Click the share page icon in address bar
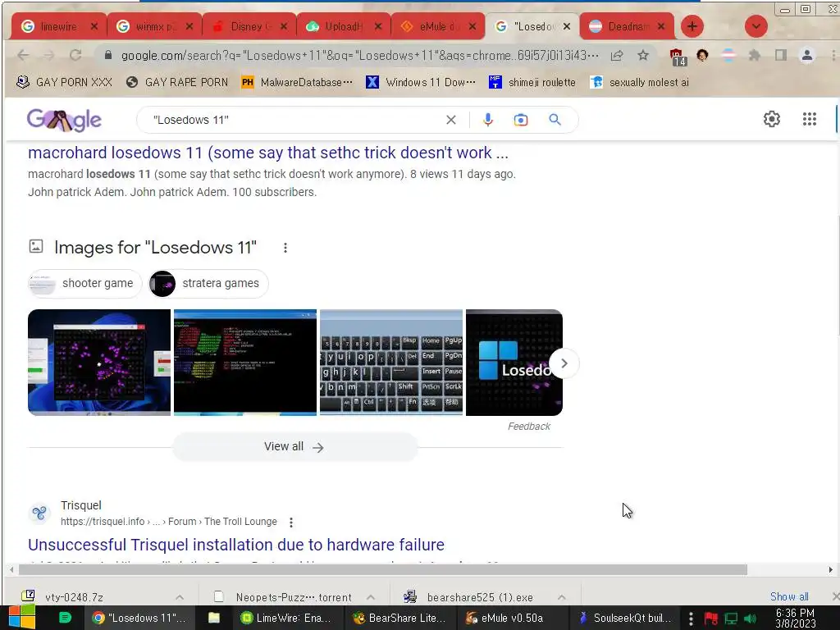 [617, 55]
